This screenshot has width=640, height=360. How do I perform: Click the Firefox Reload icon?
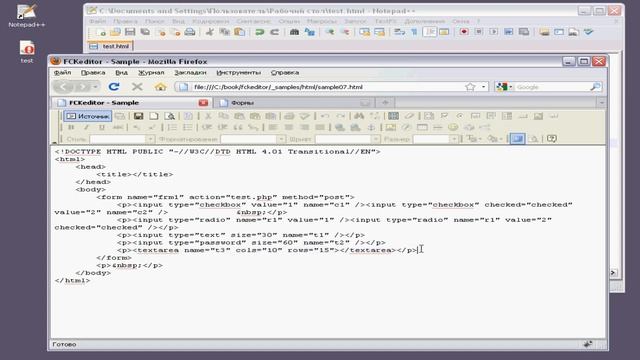coord(114,87)
